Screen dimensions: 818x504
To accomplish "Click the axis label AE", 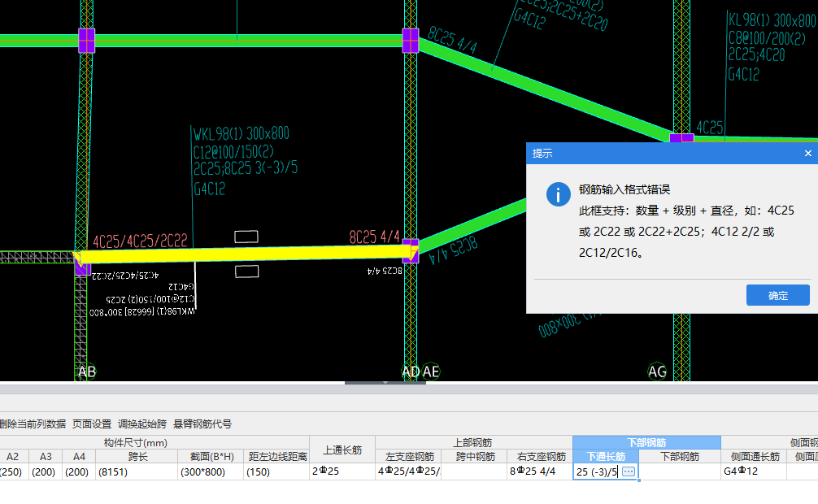I will point(431,371).
